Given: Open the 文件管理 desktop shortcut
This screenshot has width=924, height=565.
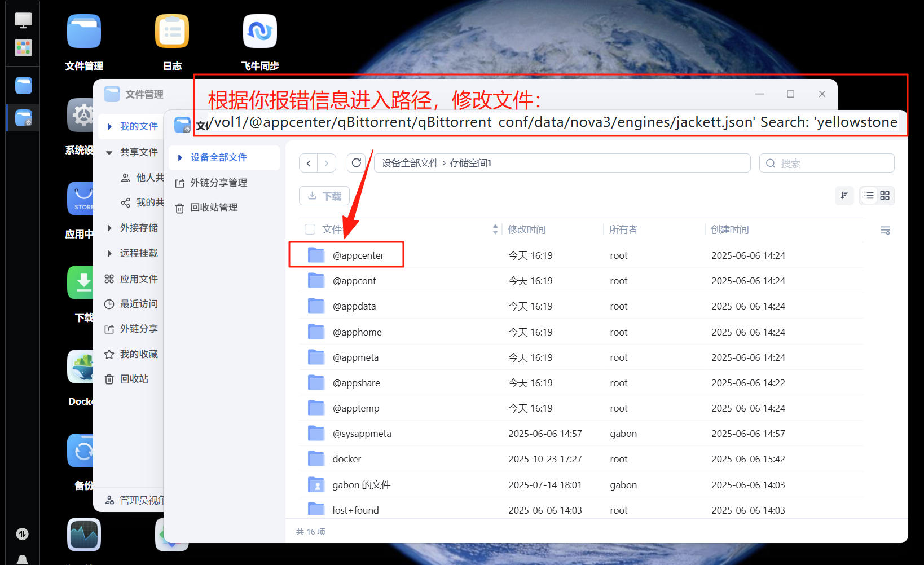Looking at the screenshot, I should point(84,32).
